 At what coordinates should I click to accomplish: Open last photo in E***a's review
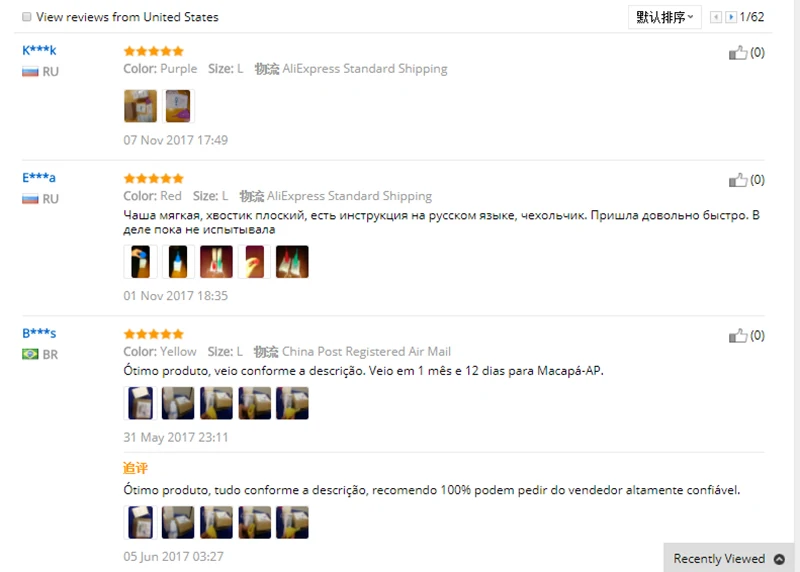pos(292,262)
